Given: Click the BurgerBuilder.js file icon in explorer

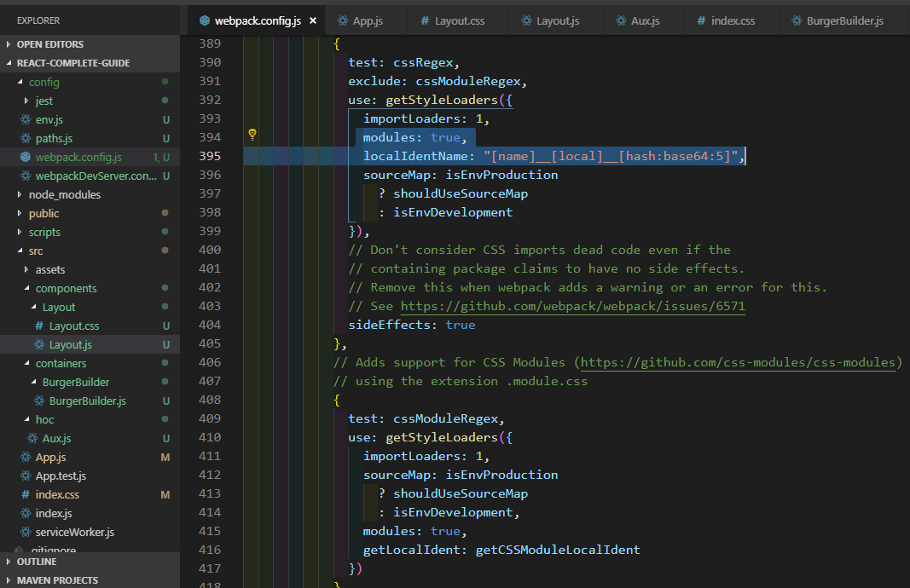Looking at the screenshot, I should tap(39, 401).
